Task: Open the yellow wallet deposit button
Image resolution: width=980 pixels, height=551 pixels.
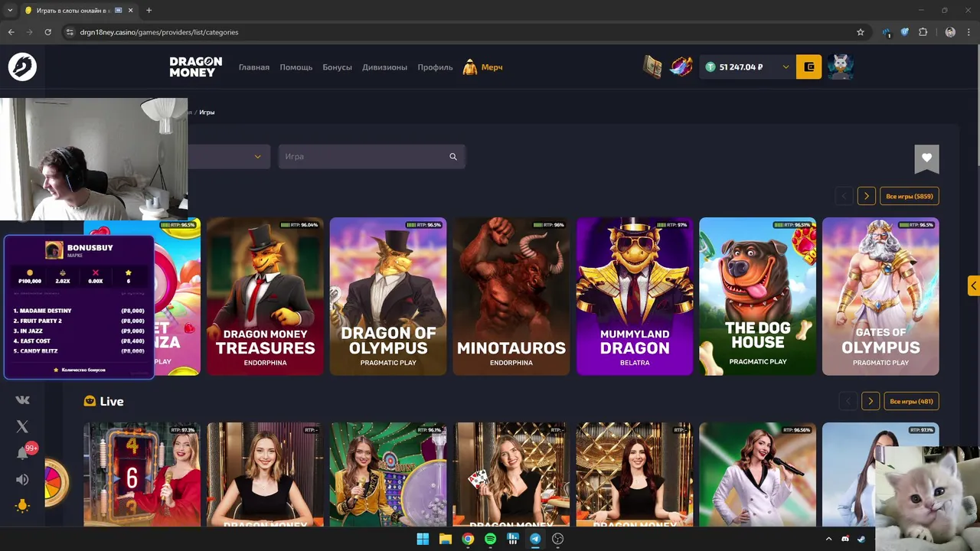Action: point(808,67)
